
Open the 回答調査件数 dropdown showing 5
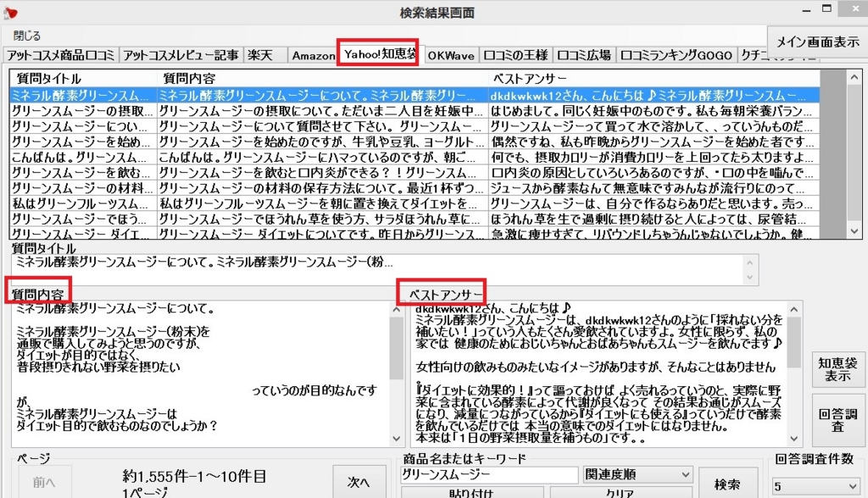tap(816, 486)
